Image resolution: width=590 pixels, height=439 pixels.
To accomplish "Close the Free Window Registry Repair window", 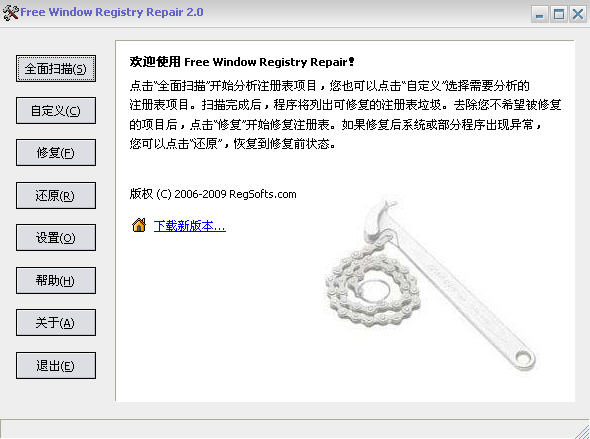I will tap(578, 14).
